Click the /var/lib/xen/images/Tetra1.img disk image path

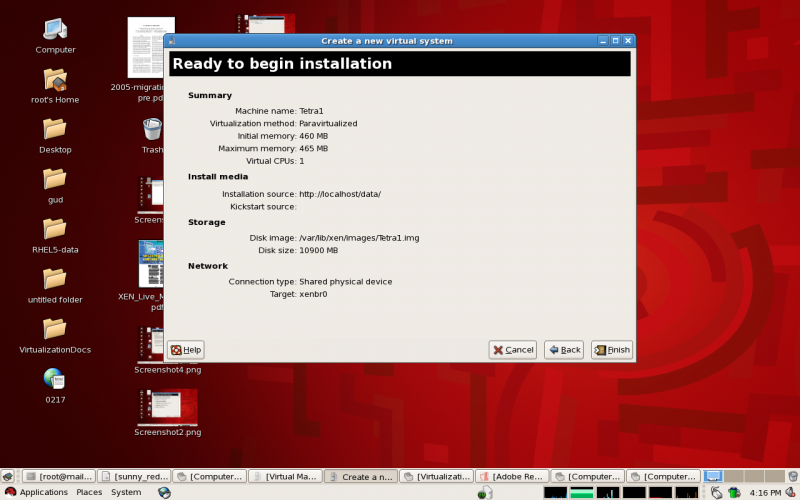pos(359,238)
